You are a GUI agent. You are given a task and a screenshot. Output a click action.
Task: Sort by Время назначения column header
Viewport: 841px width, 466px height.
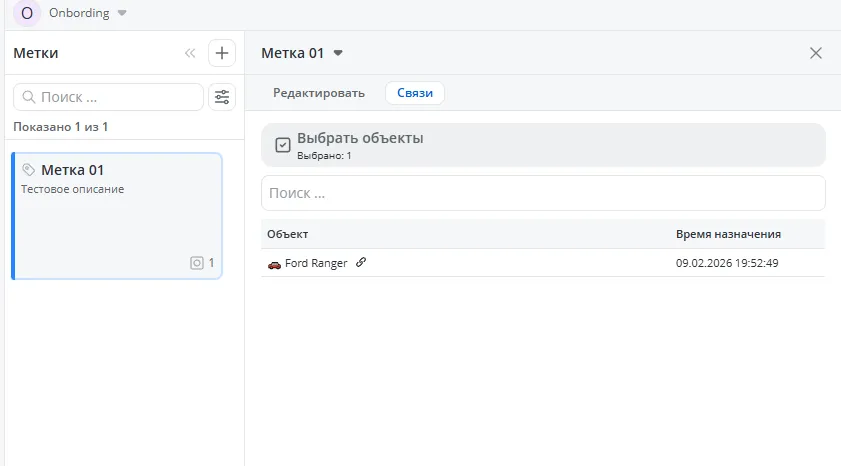(728, 234)
